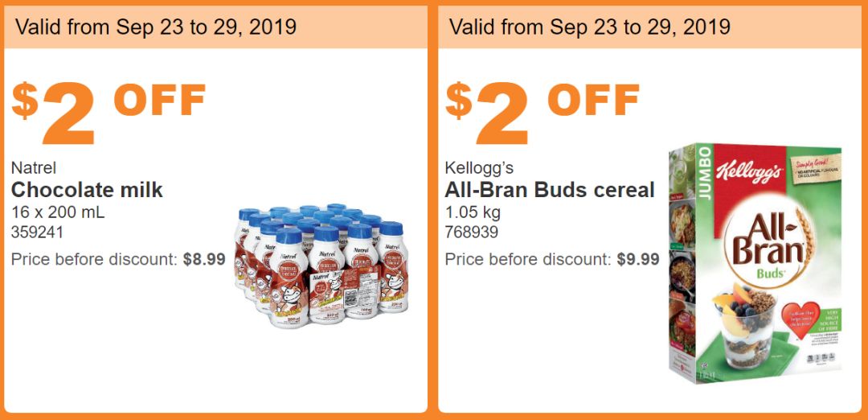Select the cereal coupon validity date header
The height and width of the screenshot is (420, 868).
click(590, 27)
